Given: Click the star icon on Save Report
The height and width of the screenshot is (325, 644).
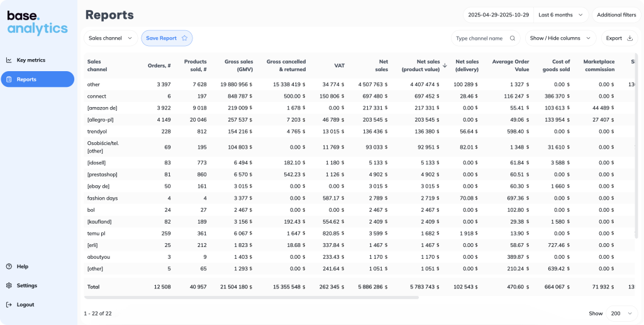Looking at the screenshot, I should [x=184, y=38].
